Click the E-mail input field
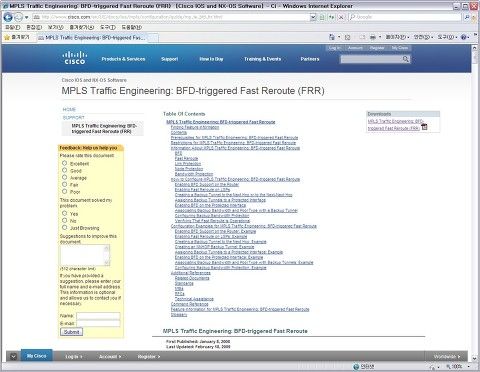The image size is (480, 372). coord(98,323)
